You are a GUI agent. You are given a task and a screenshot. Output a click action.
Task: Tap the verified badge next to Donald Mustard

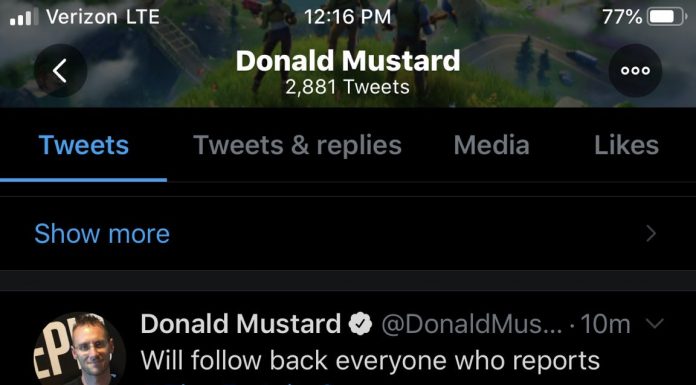pos(360,324)
